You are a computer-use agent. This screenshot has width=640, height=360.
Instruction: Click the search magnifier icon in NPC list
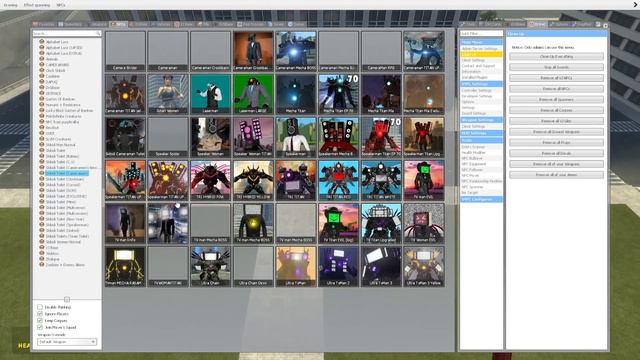click(98, 33)
